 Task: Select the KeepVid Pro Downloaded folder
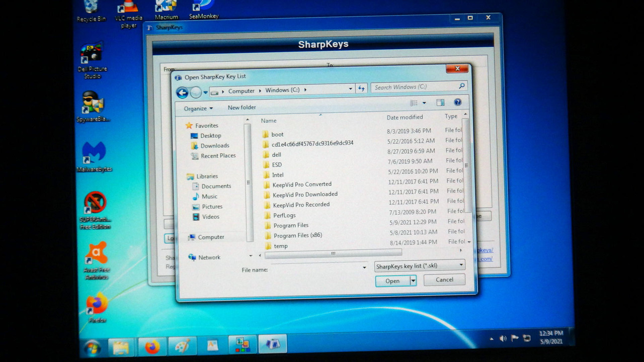tap(301, 195)
